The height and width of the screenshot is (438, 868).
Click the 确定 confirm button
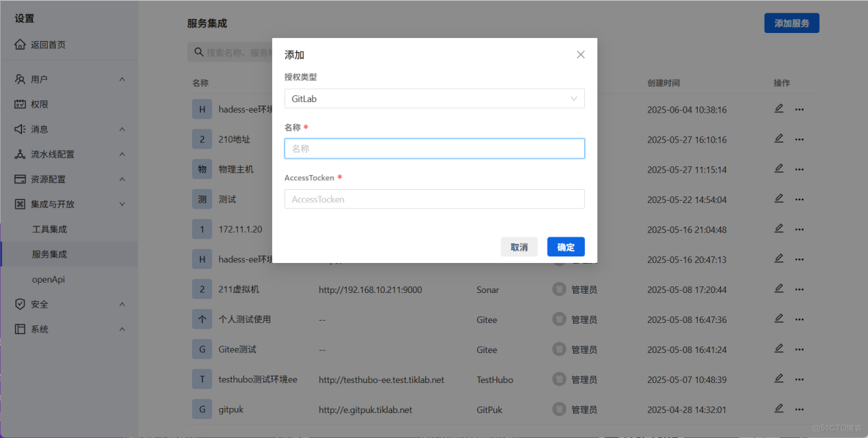pyautogui.click(x=565, y=247)
